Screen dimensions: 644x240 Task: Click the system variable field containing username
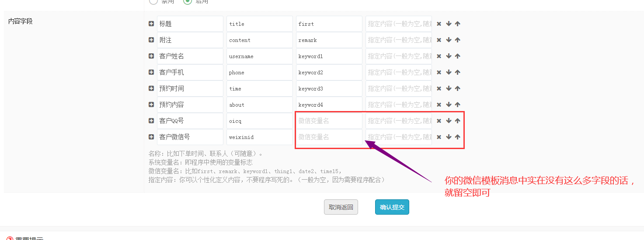pyautogui.click(x=259, y=56)
